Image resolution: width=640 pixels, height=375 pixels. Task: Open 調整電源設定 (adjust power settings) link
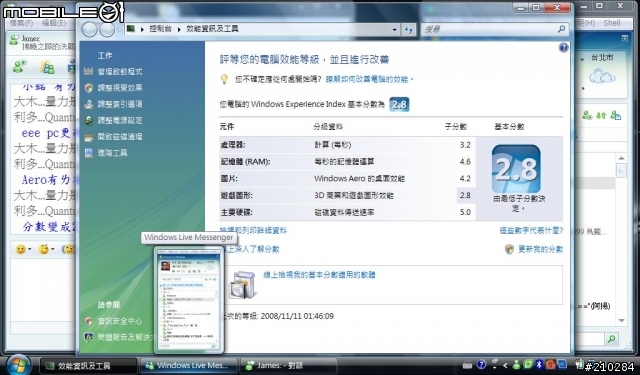pos(120,120)
